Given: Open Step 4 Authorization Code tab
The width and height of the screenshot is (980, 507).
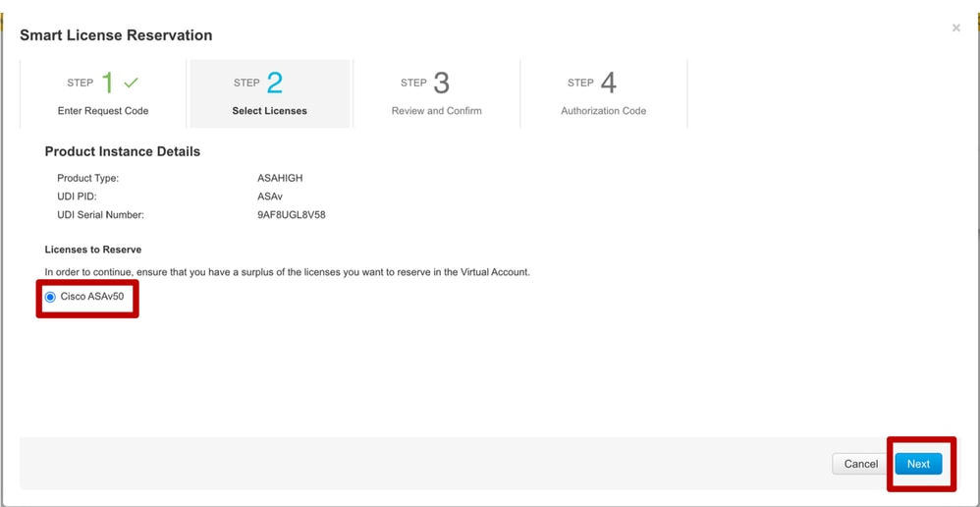Looking at the screenshot, I should [x=603, y=93].
